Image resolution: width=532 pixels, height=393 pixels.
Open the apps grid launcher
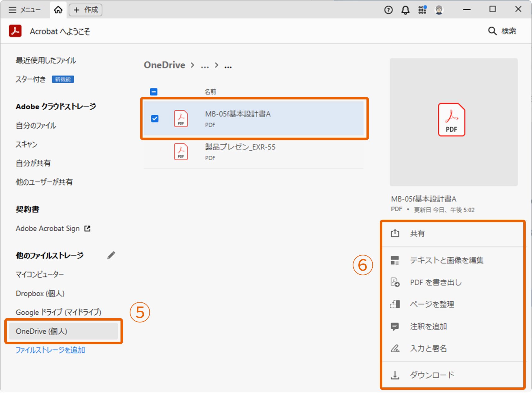[422, 10]
